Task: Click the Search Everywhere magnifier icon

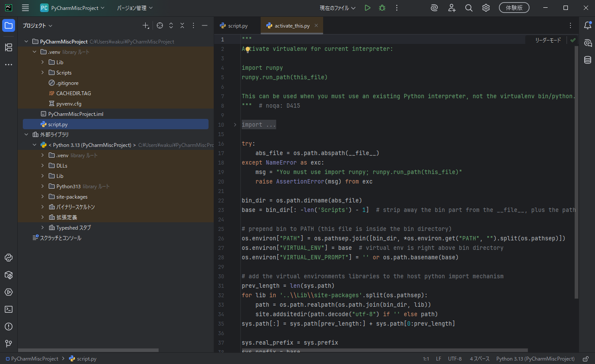Action: (x=469, y=8)
